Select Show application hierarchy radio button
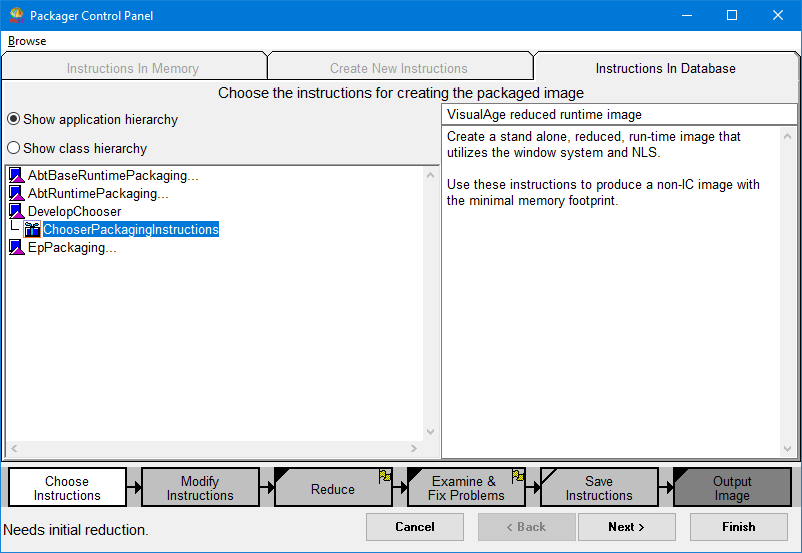The height and width of the screenshot is (553, 802). (14, 119)
